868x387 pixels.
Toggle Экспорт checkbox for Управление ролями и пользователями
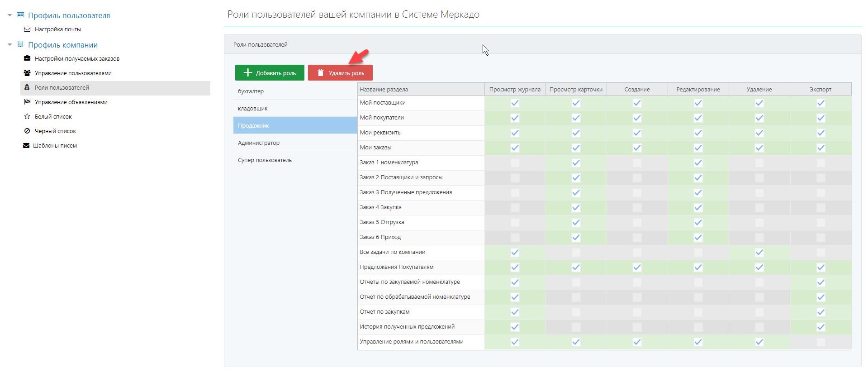click(x=821, y=342)
